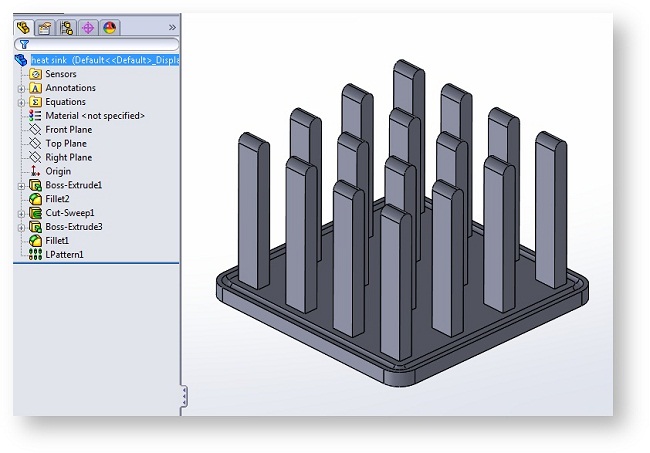Expand the Cut-Sweep1 feature
The height and width of the screenshot is (453, 650).
pos(21,214)
